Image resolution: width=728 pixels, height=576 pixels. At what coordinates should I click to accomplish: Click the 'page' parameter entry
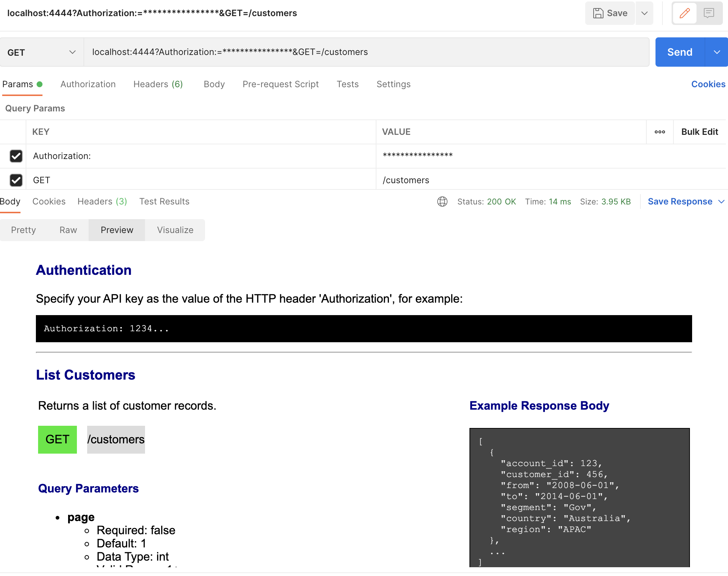(81, 517)
